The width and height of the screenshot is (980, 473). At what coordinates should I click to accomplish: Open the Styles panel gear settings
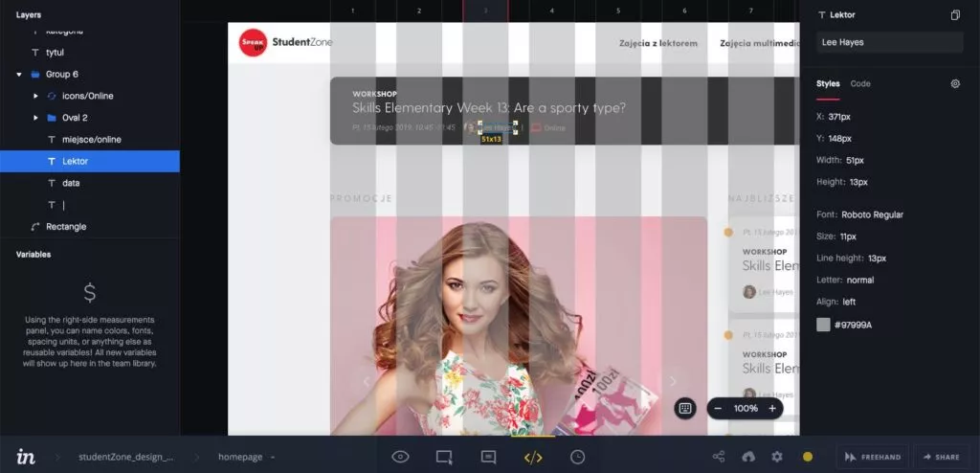(x=955, y=84)
